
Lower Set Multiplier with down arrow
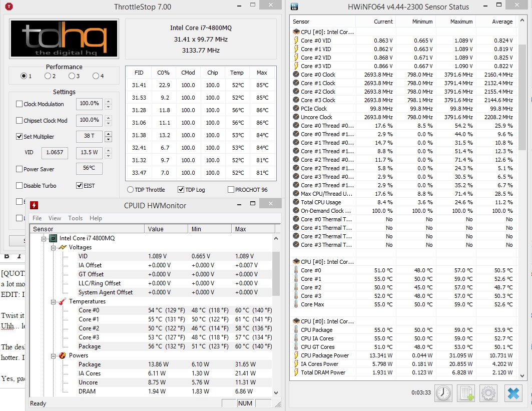pos(108,140)
